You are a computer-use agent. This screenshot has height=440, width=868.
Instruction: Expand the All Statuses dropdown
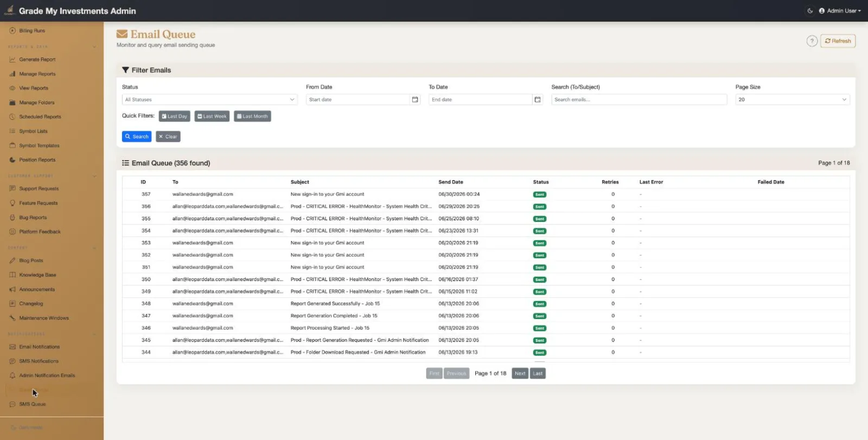pos(209,100)
